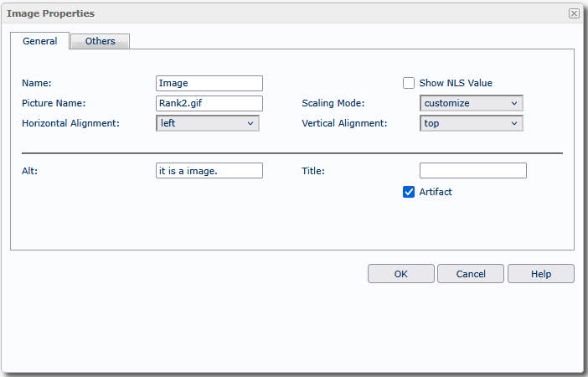The image size is (588, 377).
Task: Open the Vertical Alignment dropdown
Action: pos(471,123)
